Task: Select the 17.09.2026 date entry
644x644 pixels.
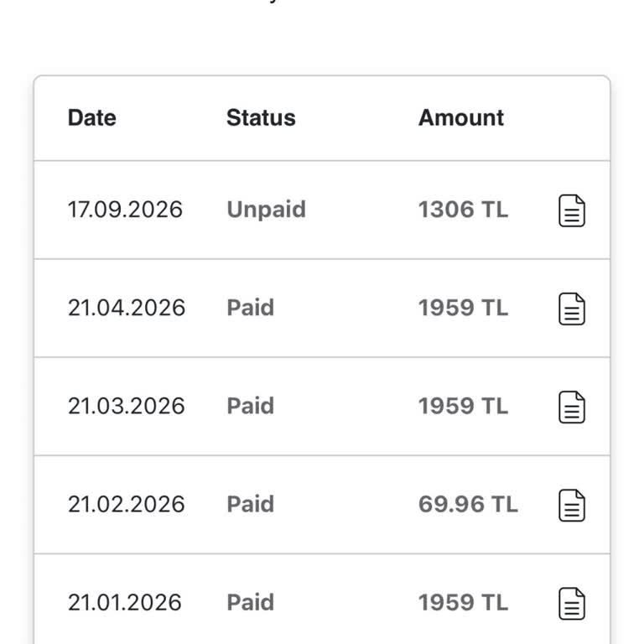Action: point(125,210)
